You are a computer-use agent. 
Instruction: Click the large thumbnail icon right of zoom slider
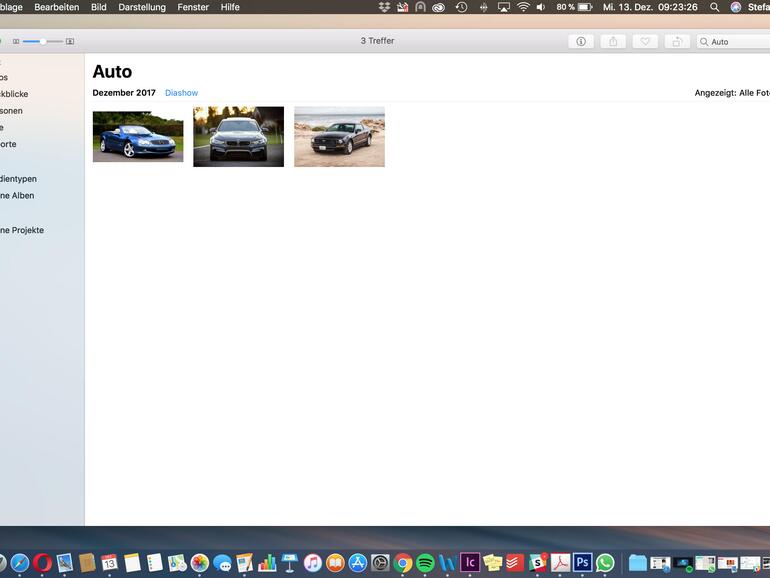coord(69,42)
